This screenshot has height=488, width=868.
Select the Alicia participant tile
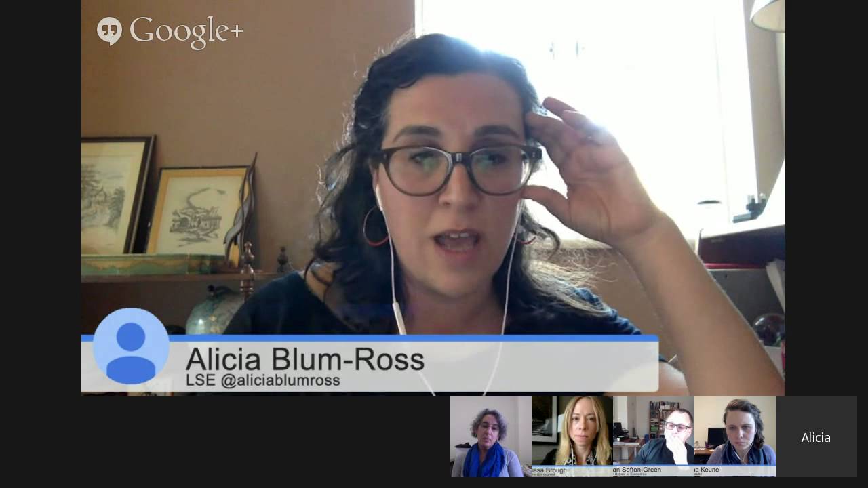point(816,436)
